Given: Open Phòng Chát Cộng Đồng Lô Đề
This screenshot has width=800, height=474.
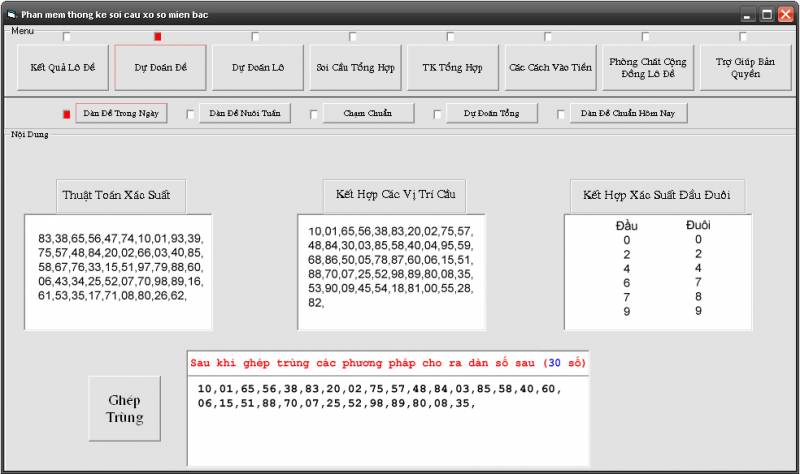Looking at the screenshot, I should click(647, 67).
